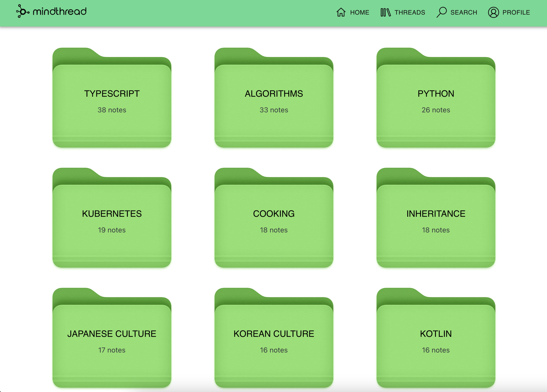Open the Kotlin folder
The image size is (547, 392).
(436, 341)
